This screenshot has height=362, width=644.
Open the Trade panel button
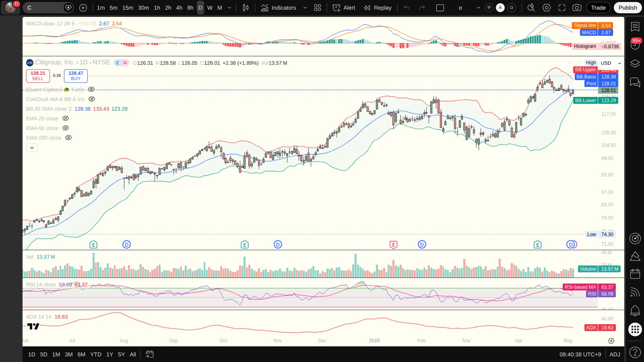[x=598, y=8]
